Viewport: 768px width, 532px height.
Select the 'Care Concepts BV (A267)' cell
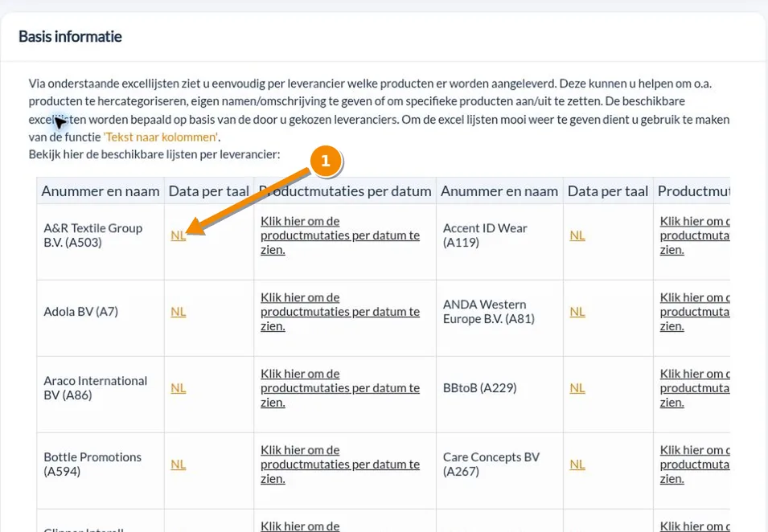[x=499, y=471]
